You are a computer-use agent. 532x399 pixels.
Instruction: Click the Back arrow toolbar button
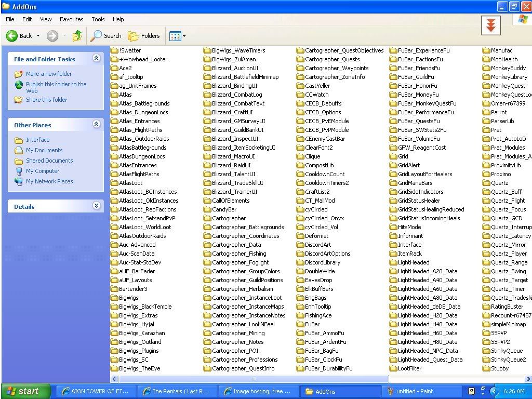click(19, 36)
